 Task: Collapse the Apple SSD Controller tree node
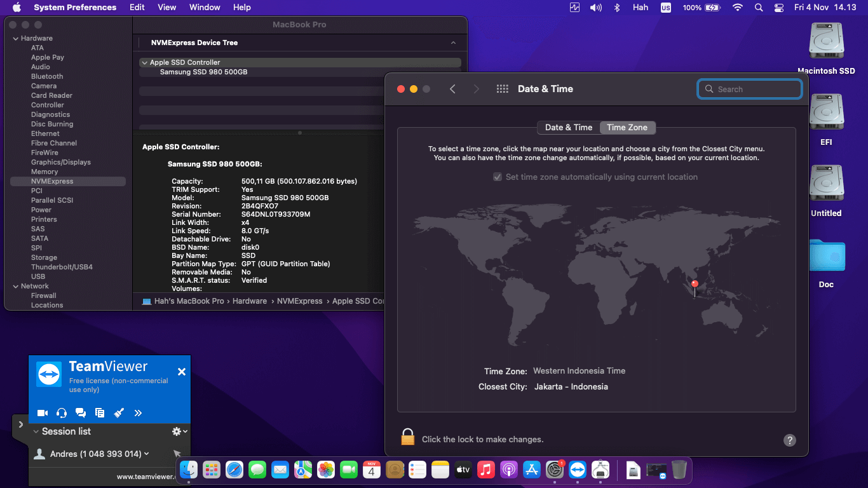(x=144, y=63)
